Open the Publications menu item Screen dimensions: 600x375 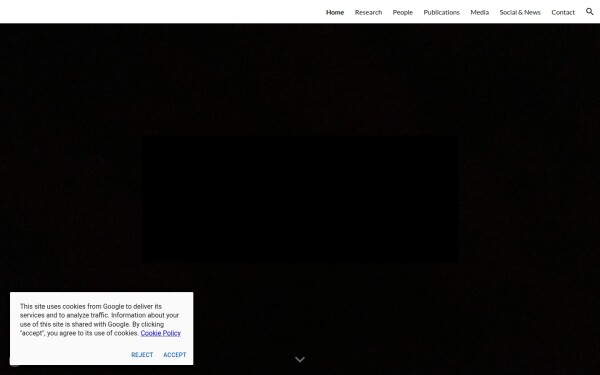441,12
